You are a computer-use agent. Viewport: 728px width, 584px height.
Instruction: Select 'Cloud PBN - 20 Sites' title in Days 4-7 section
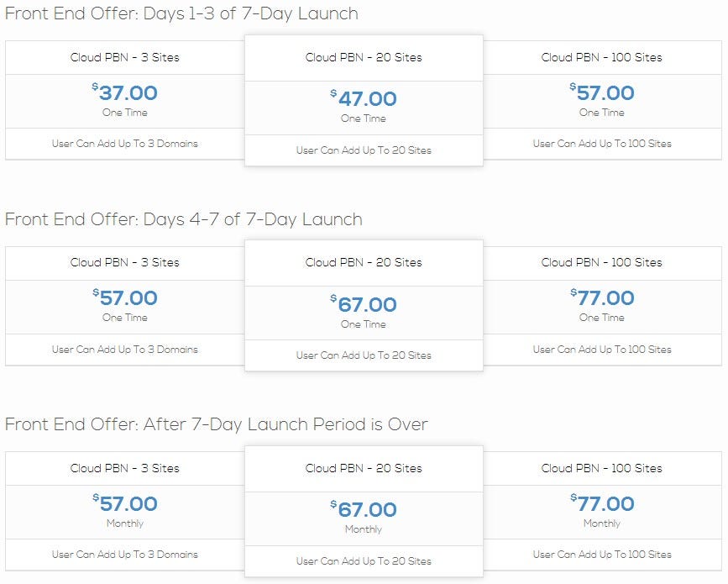(364, 262)
